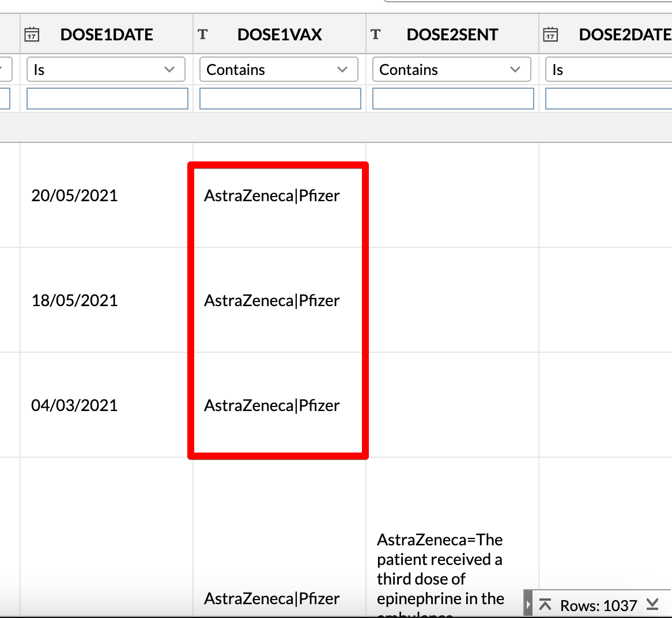
Task: Click the DOSE2DATE calendar type icon
Action: click(550, 35)
